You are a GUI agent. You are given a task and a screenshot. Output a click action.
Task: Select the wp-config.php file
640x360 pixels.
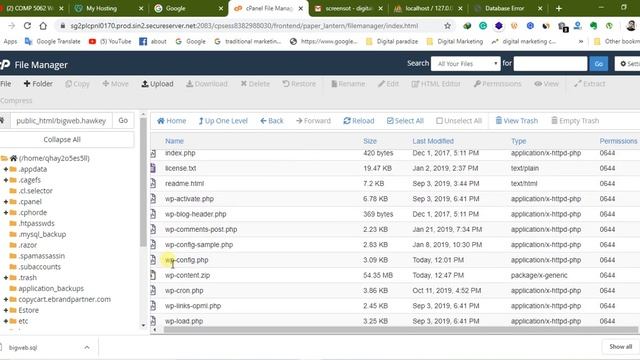pos(187,260)
